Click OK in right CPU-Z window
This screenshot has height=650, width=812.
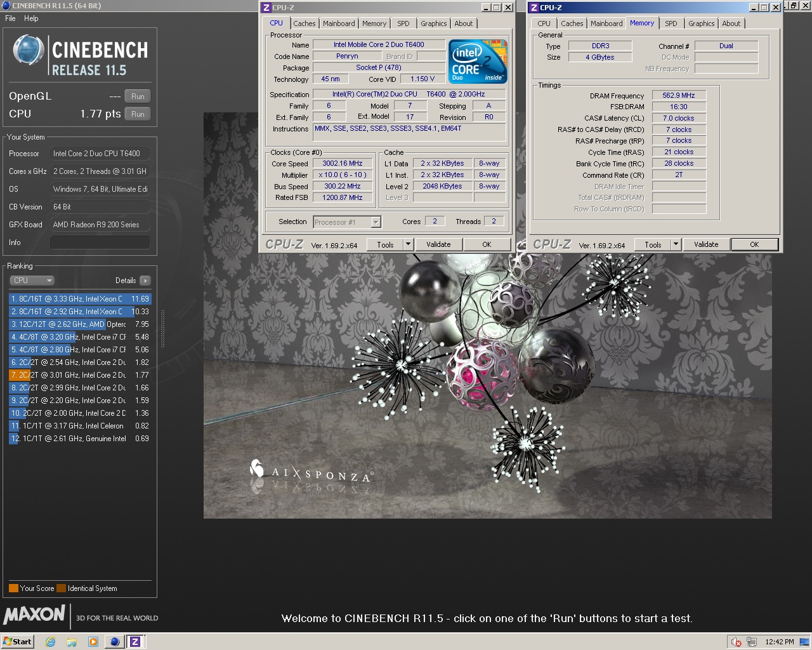[754, 244]
